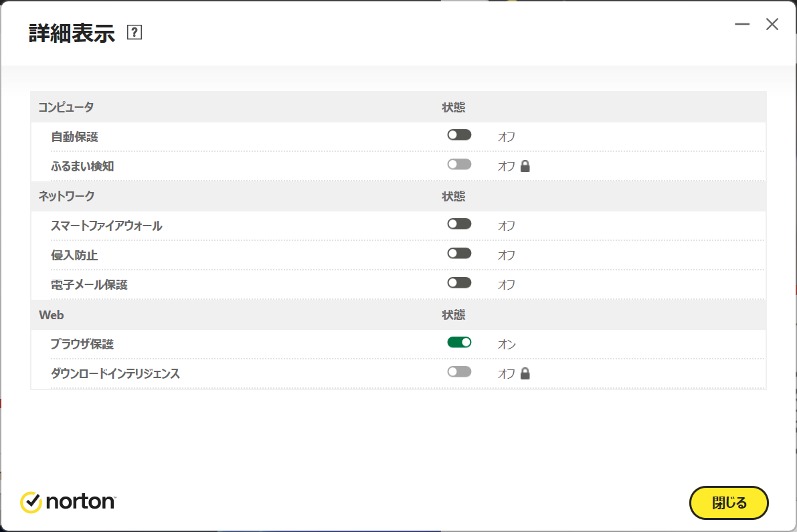Click the Norton checkmark logo
The width and height of the screenshot is (797, 532).
(x=31, y=502)
